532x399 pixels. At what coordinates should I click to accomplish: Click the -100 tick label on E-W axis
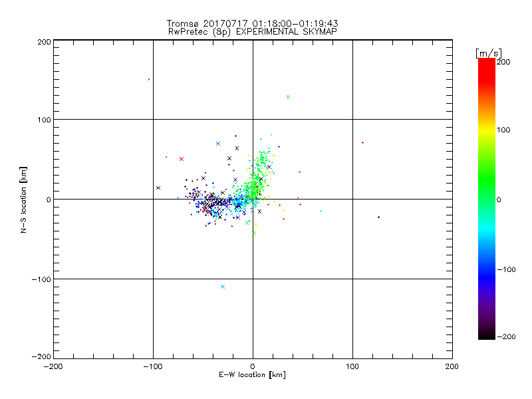point(153,366)
